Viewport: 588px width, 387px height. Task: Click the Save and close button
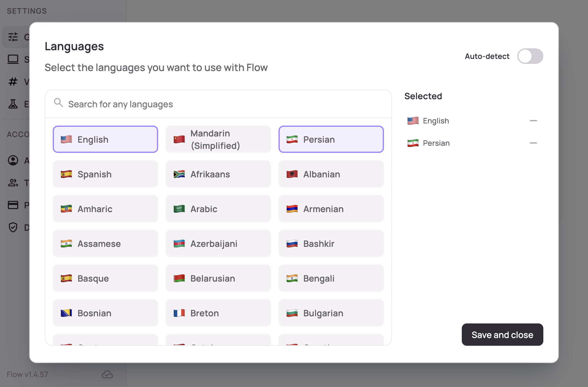click(x=502, y=335)
